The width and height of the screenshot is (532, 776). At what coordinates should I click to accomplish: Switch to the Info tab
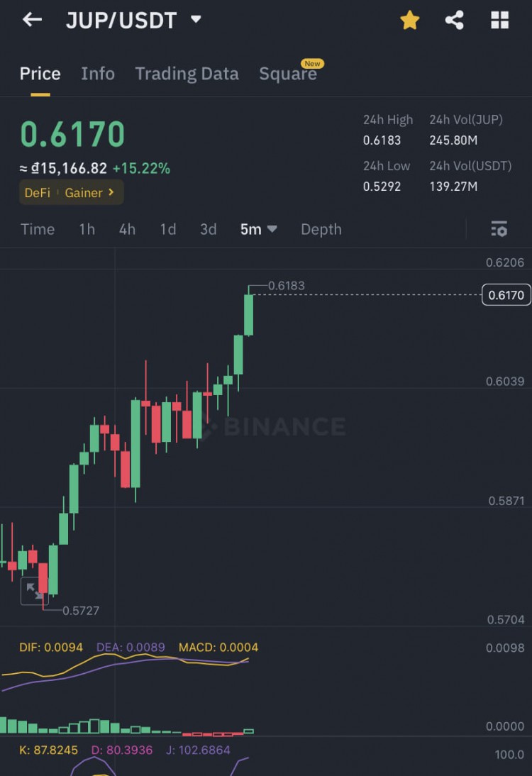(98, 74)
